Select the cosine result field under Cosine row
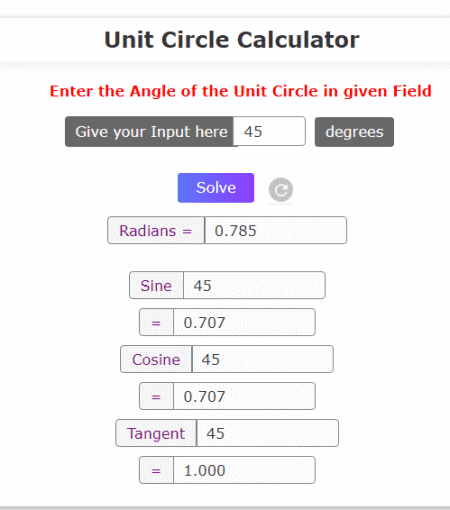Screen dimensions: 450x510 [x=244, y=396]
